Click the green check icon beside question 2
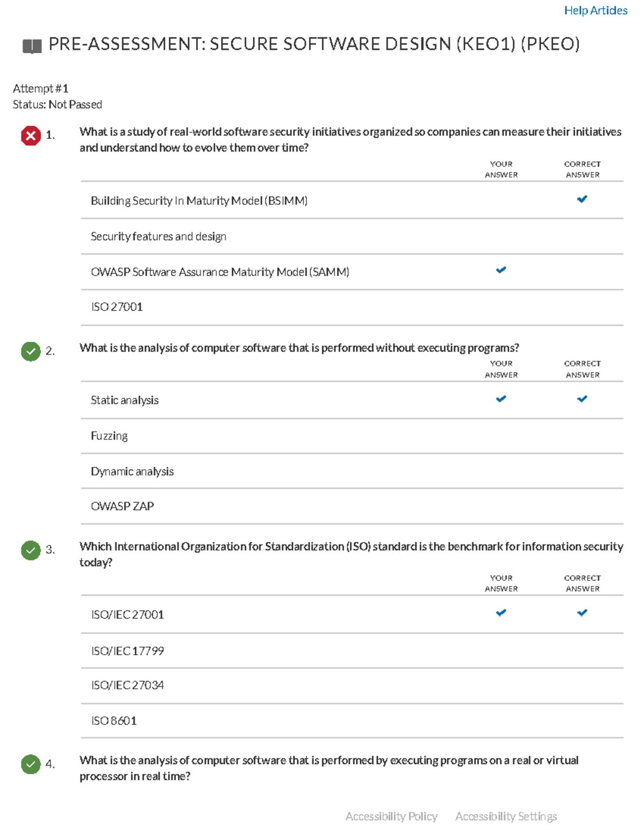This screenshot has width=644, height=834. 31,352
